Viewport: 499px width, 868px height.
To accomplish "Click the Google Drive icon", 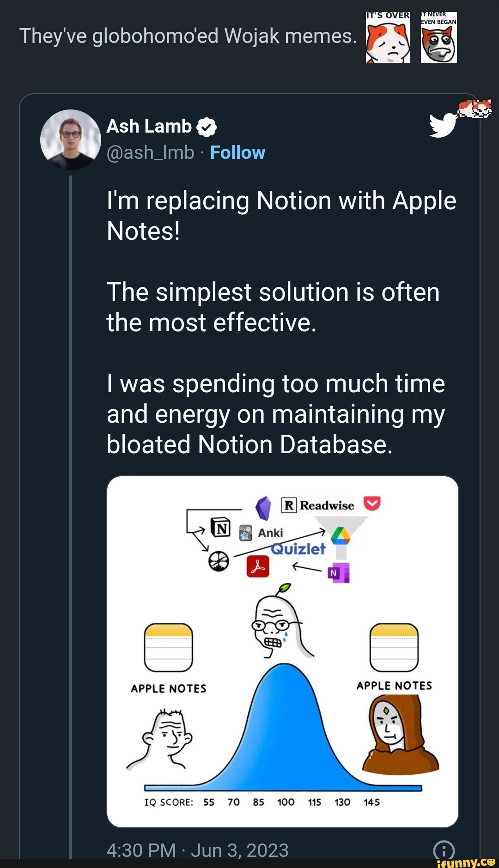I will pyautogui.click(x=341, y=535).
